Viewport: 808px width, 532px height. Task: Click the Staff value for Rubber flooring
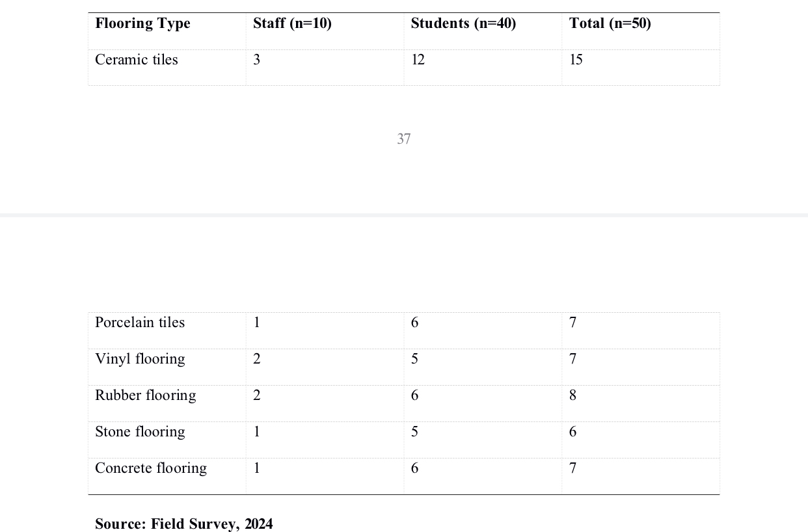pos(257,395)
